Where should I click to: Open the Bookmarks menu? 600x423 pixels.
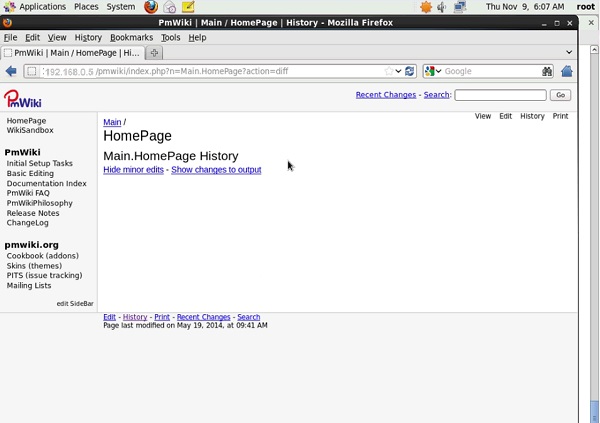coord(131,38)
